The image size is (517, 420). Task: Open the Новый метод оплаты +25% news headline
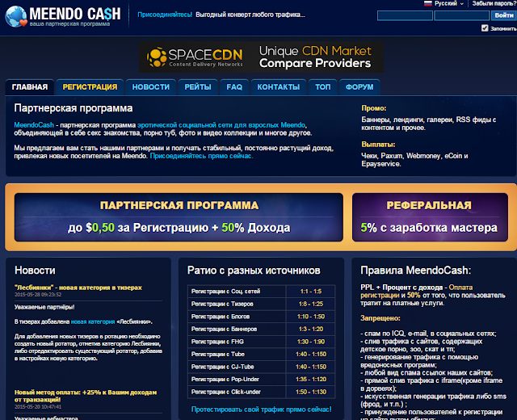(86, 396)
